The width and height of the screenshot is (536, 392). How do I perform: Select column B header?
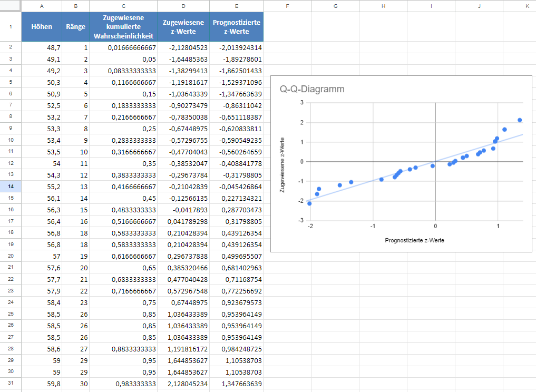click(75, 6)
